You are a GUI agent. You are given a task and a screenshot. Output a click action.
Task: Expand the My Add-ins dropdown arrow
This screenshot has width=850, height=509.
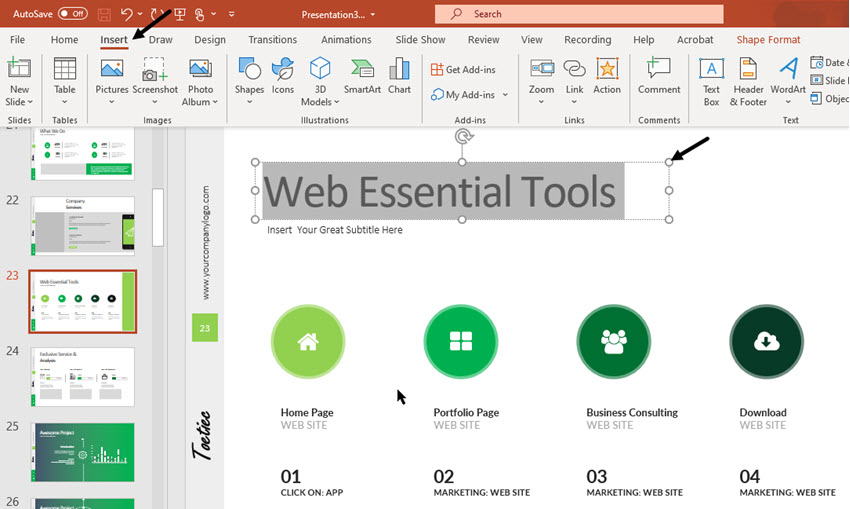[505, 95]
